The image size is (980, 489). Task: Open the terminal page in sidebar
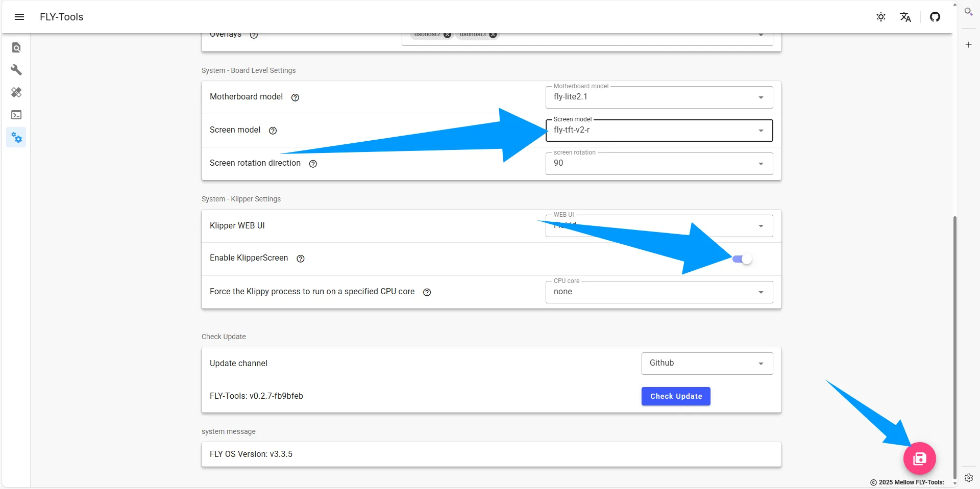[x=16, y=115]
